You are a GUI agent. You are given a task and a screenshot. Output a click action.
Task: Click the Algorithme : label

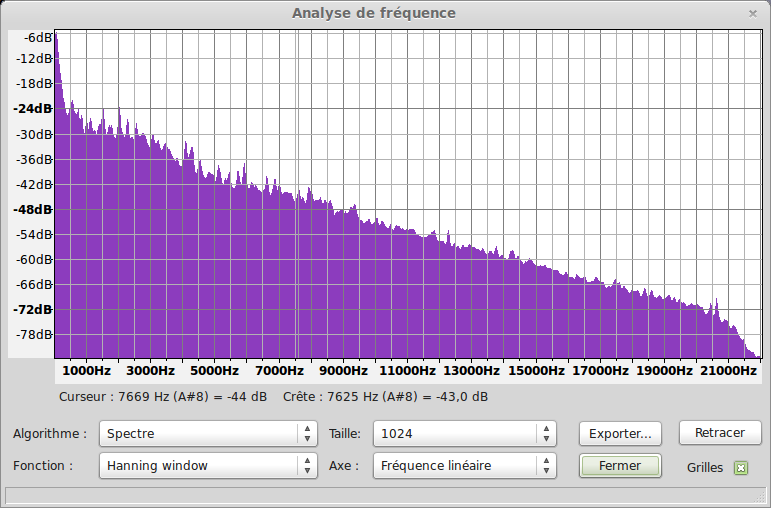(50, 434)
